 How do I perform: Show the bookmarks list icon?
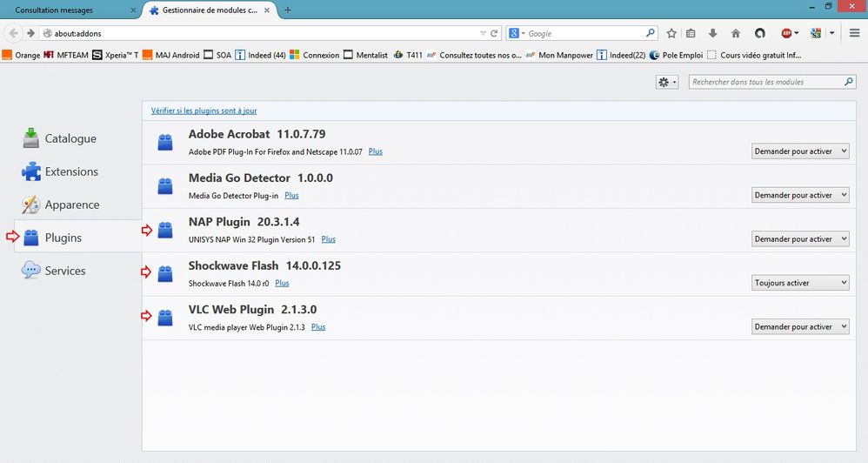pos(691,33)
